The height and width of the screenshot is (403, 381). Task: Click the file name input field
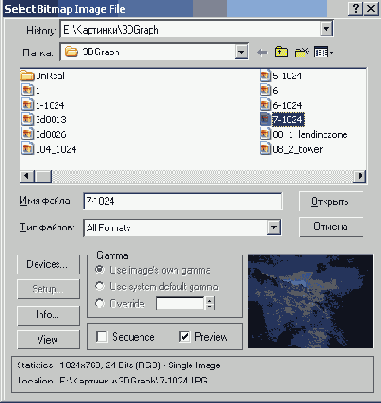click(183, 201)
